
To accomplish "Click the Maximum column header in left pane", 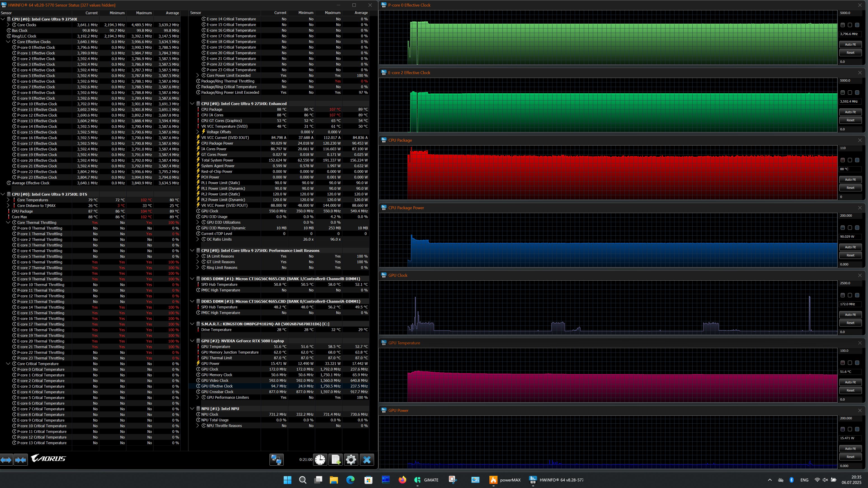I will 144,13.
